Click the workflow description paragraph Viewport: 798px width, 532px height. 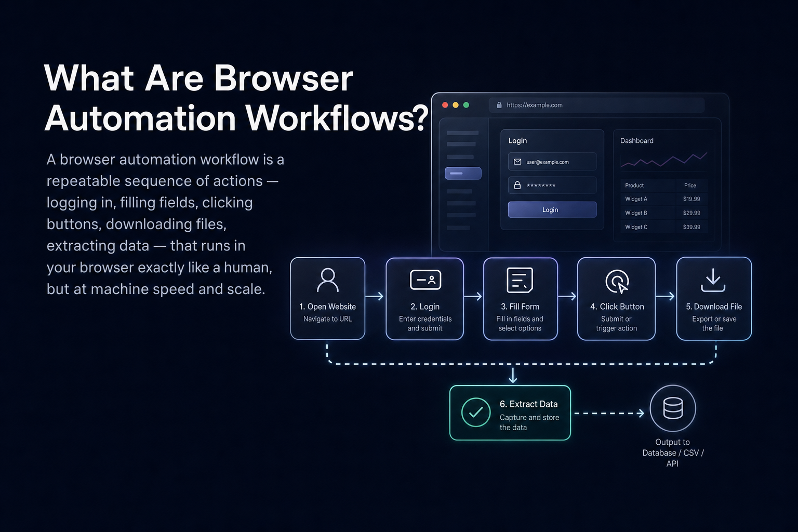pyautogui.click(x=165, y=224)
